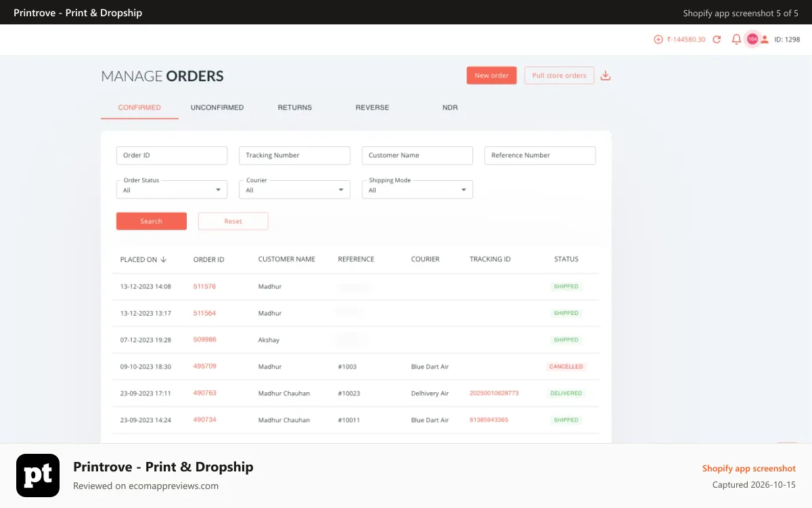Open order 511564 link
The width and height of the screenshot is (812, 508).
pos(204,313)
